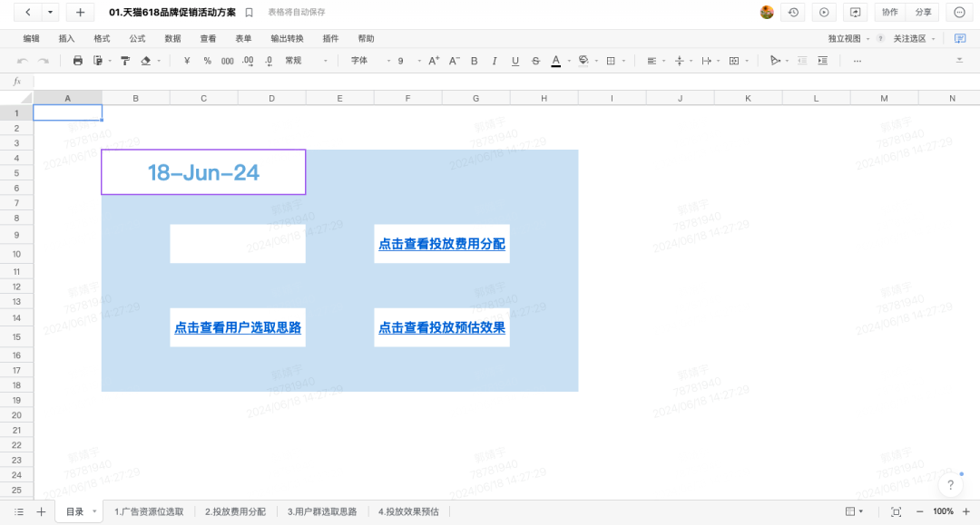980x525 pixels.
Task: Click the increase indent icon
Action: coord(822,61)
